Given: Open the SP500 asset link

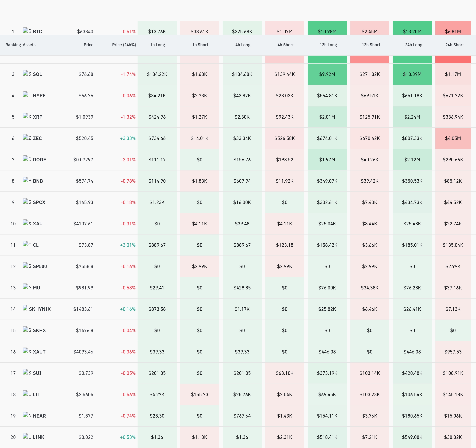Looking at the screenshot, I should pyautogui.click(x=40, y=267).
